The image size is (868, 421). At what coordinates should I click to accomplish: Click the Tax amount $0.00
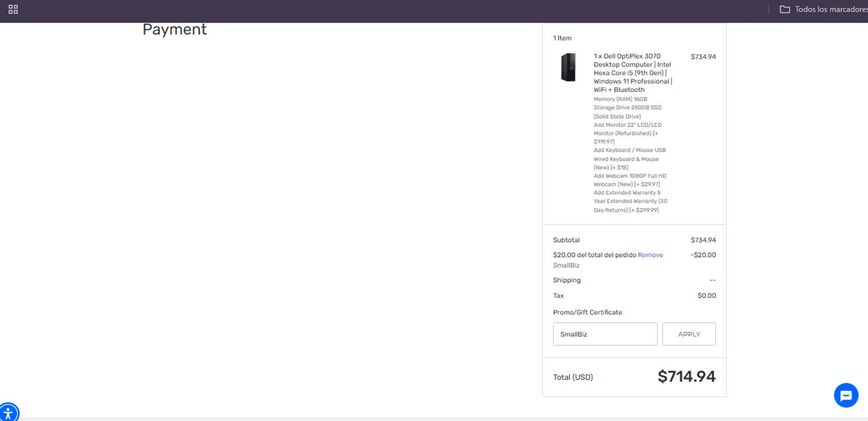point(707,296)
